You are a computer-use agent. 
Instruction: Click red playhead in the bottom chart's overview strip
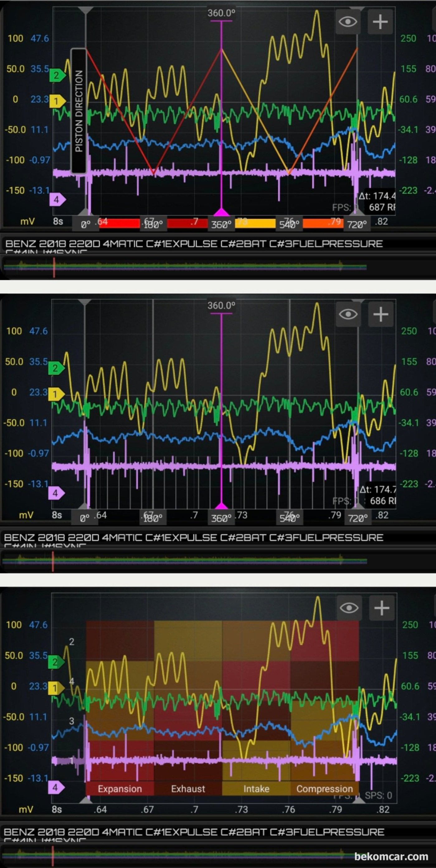[x=53, y=856]
